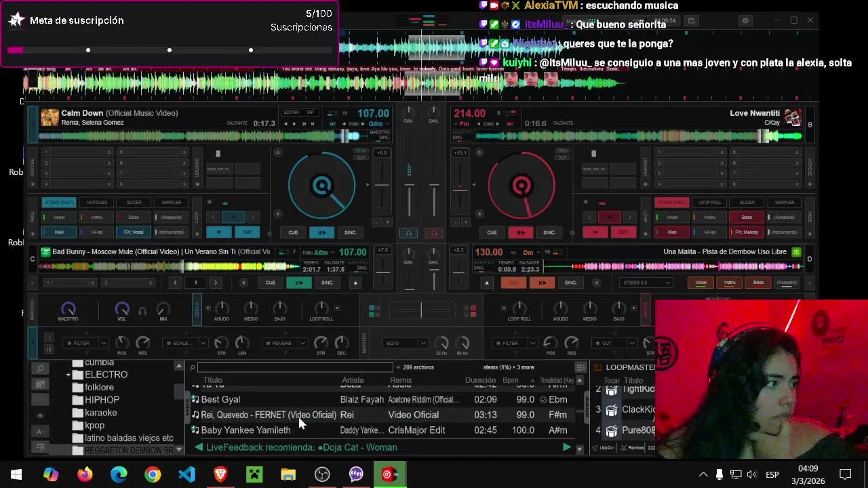Open the Dm key dropdown on deck D

click(x=532, y=252)
